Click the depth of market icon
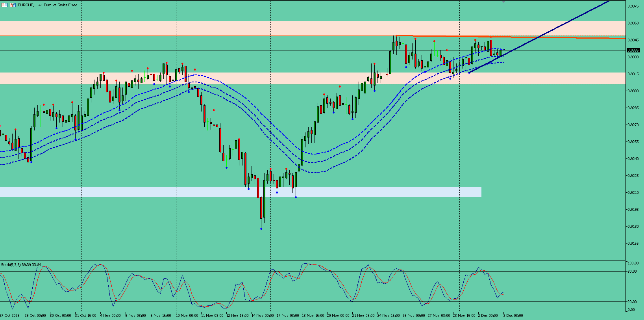The width and height of the screenshot is (644, 320). [x=13, y=5]
